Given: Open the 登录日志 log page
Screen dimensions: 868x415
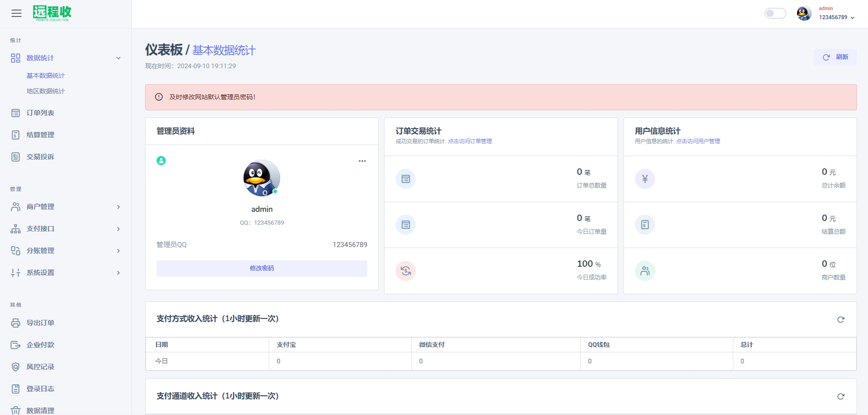Looking at the screenshot, I should [40, 388].
